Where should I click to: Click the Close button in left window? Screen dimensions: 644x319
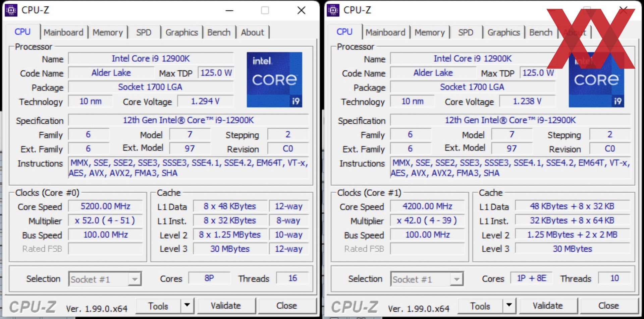coord(287,306)
